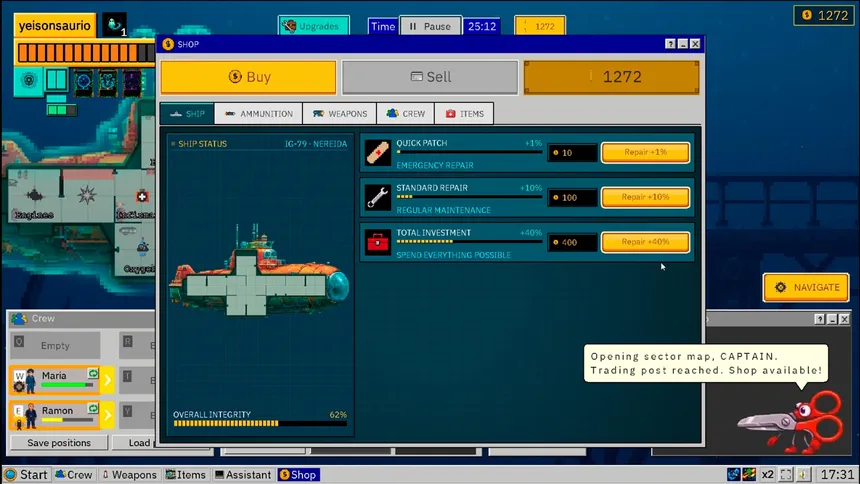The image size is (860, 484).
Task: Open Weapons from the taskbar
Action: click(129, 475)
